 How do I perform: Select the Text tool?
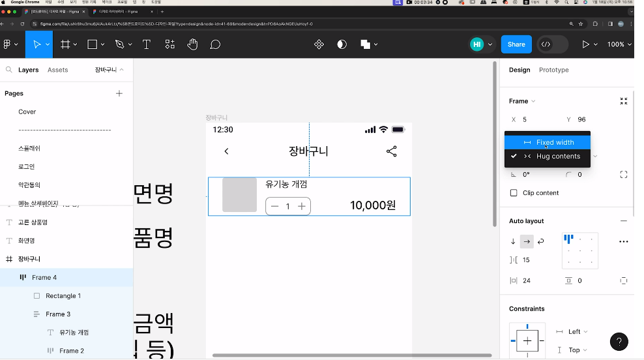click(146, 44)
